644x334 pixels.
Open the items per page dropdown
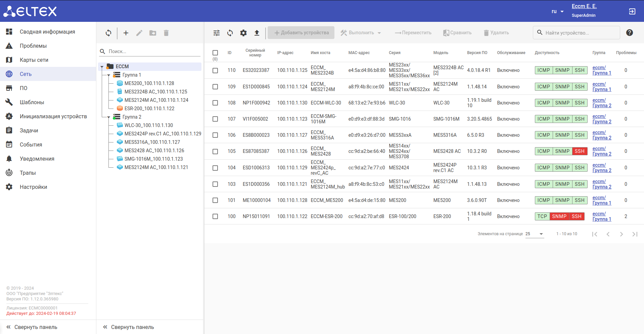click(x=535, y=234)
